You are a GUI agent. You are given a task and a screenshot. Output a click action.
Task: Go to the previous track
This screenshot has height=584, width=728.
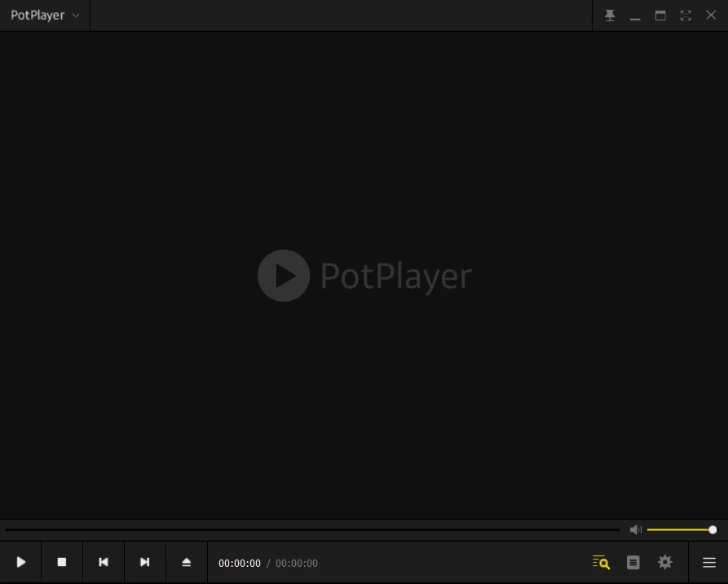pyautogui.click(x=103, y=562)
